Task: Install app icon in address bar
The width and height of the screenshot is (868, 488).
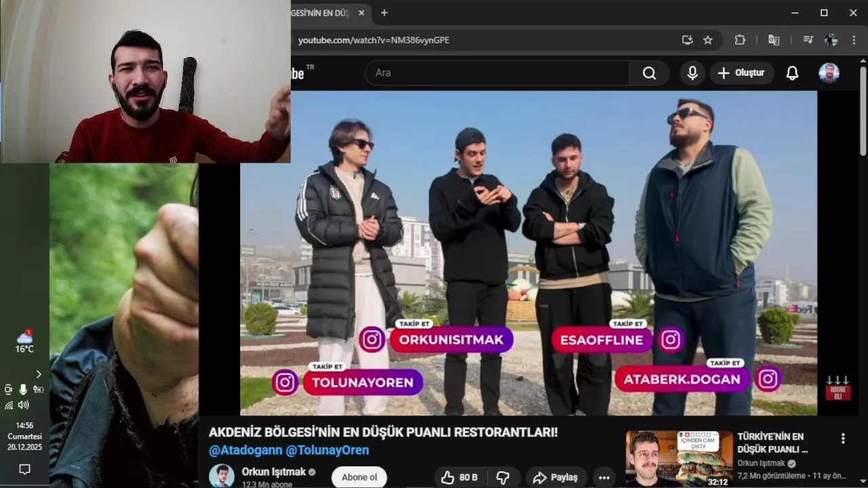Action: [687, 40]
